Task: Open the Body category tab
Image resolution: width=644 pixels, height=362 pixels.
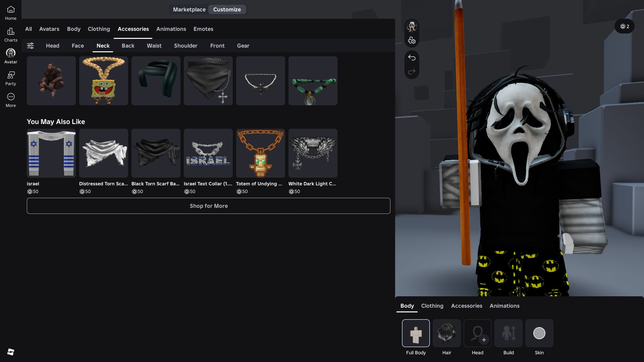Action: [74, 29]
